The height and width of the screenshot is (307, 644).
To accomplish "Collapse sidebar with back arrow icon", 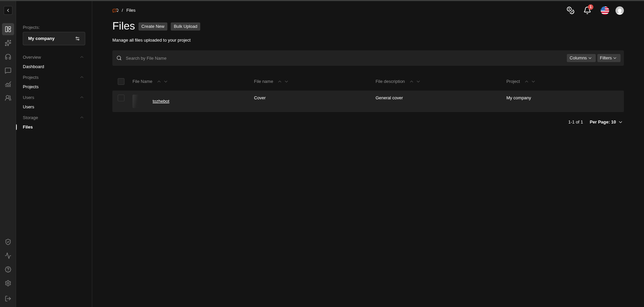I will tap(8, 10).
